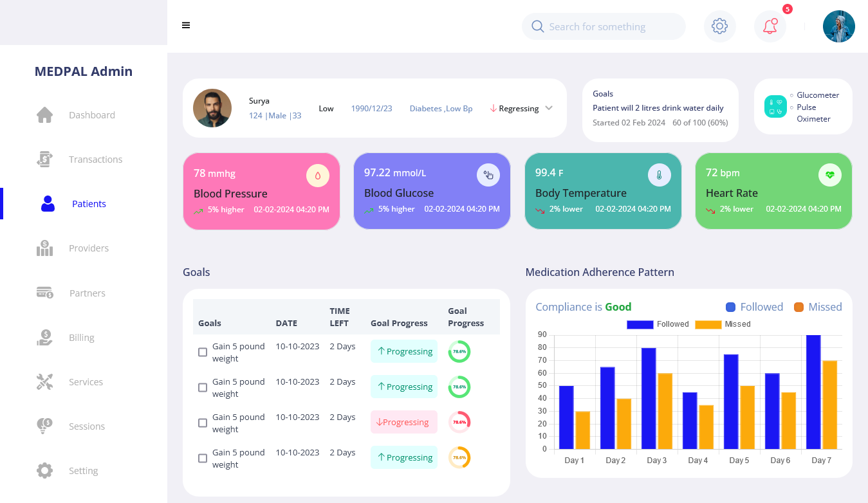Viewport: 868px width, 503px height.
Task: Click the first row green progress ring
Action: click(459, 352)
